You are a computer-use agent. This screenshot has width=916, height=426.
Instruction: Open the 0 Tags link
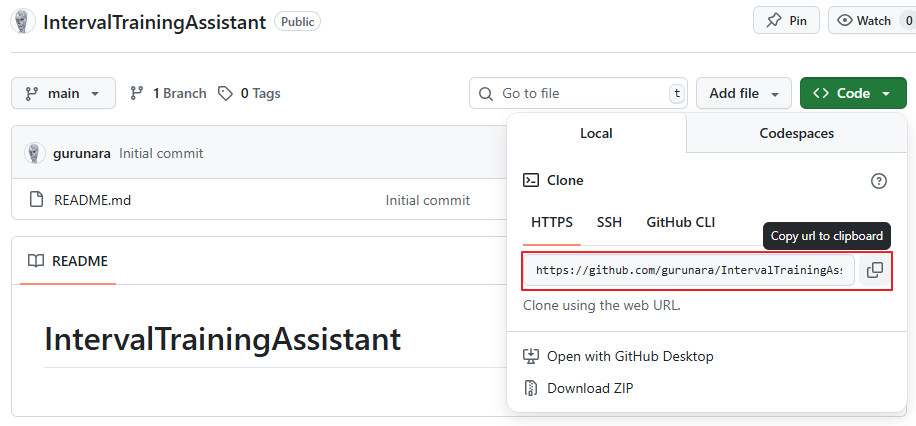pos(249,93)
